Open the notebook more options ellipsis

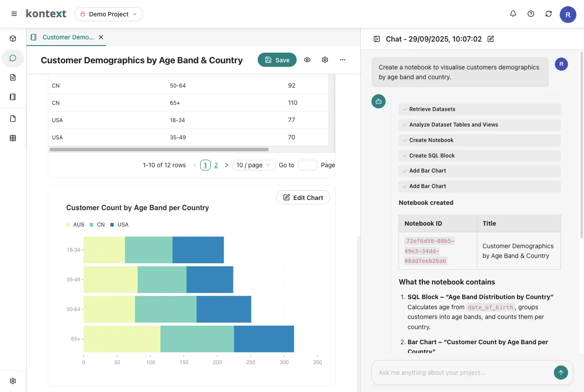point(343,60)
